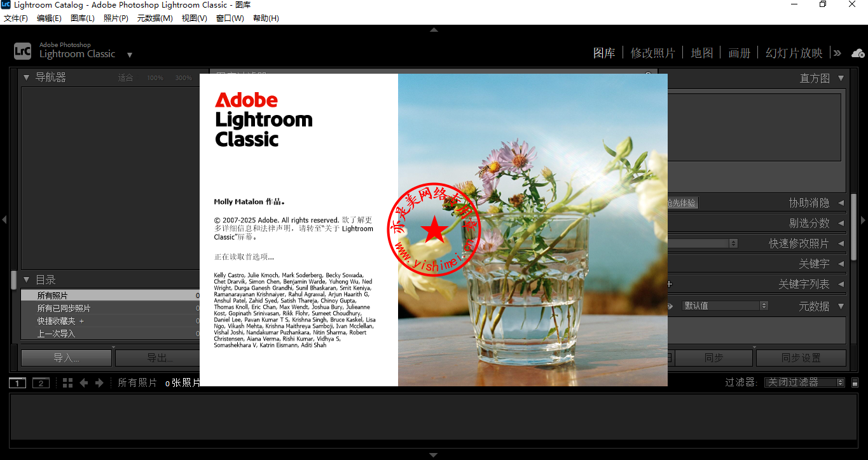Open the 元数据(M) menu
This screenshot has width=868, height=460.
[x=155, y=18]
